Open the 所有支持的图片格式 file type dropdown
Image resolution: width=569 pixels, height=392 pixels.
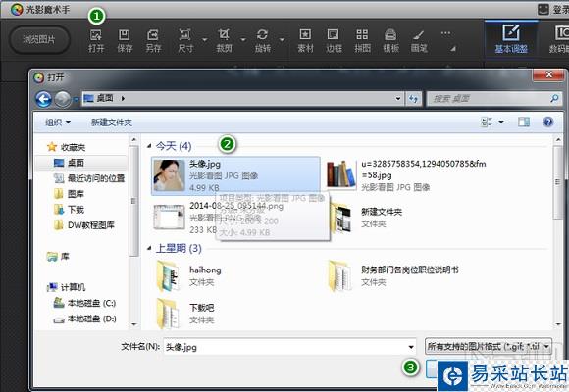489,346
